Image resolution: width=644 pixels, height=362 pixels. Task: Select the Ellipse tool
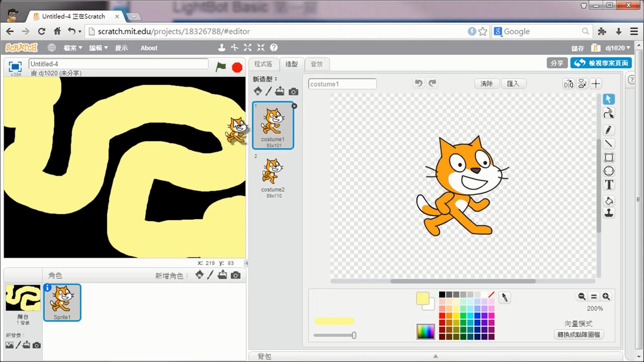[x=609, y=171]
